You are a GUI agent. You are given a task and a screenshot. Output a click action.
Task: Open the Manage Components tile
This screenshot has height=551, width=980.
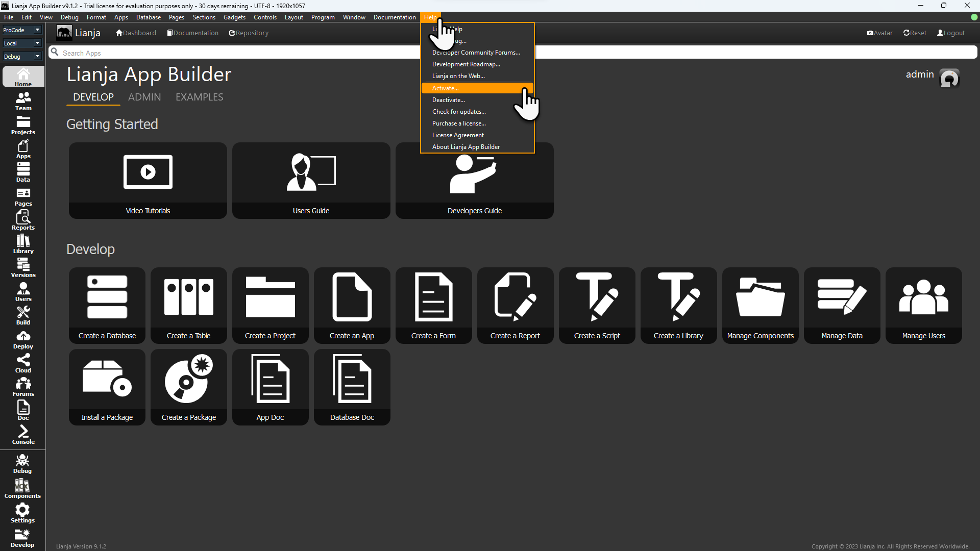(760, 305)
